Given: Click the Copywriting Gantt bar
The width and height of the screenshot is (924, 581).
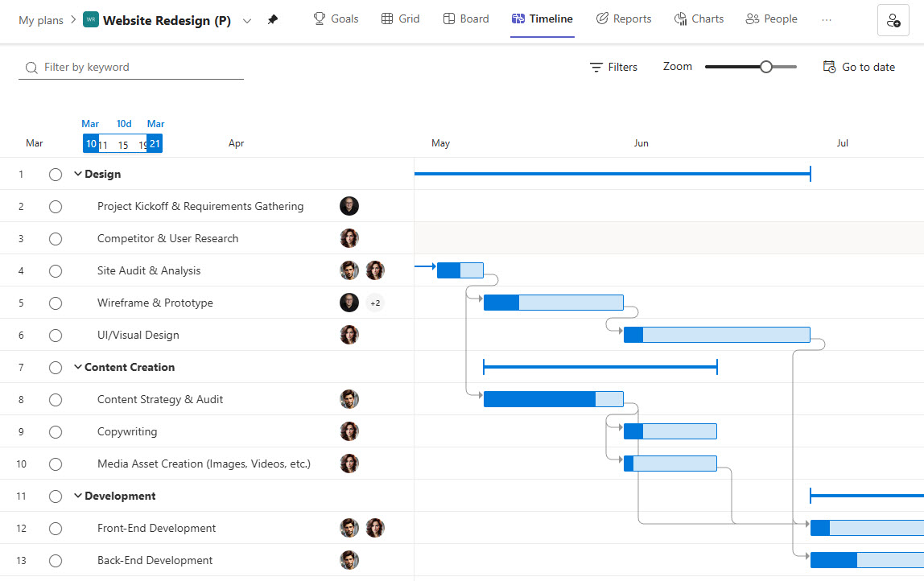Looking at the screenshot, I should [670, 431].
